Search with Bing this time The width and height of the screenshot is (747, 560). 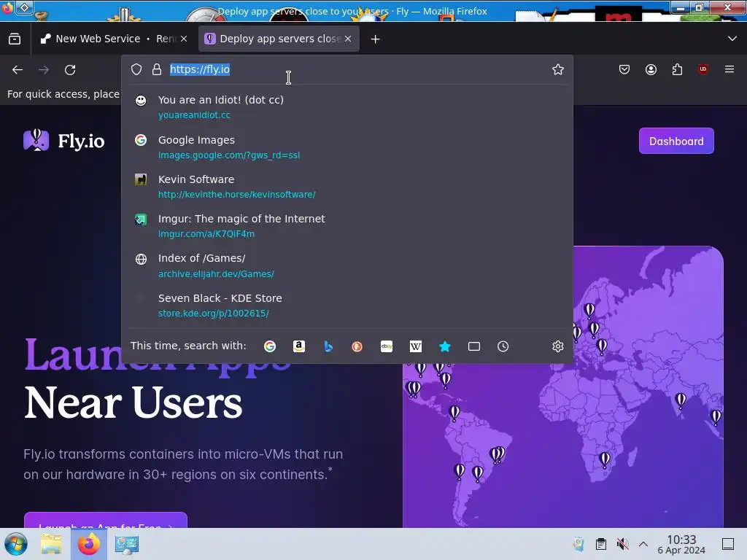(328, 346)
